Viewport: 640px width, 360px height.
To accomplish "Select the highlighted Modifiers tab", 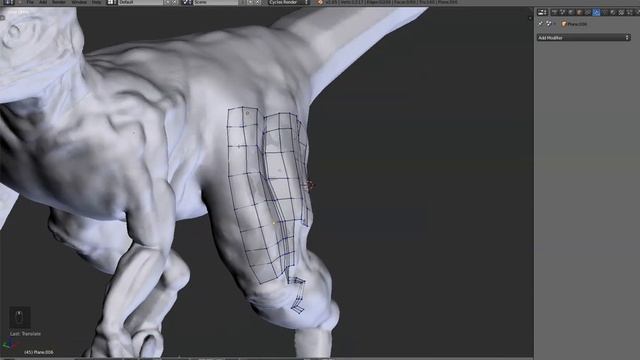I will pyautogui.click(x=596, y=13).
